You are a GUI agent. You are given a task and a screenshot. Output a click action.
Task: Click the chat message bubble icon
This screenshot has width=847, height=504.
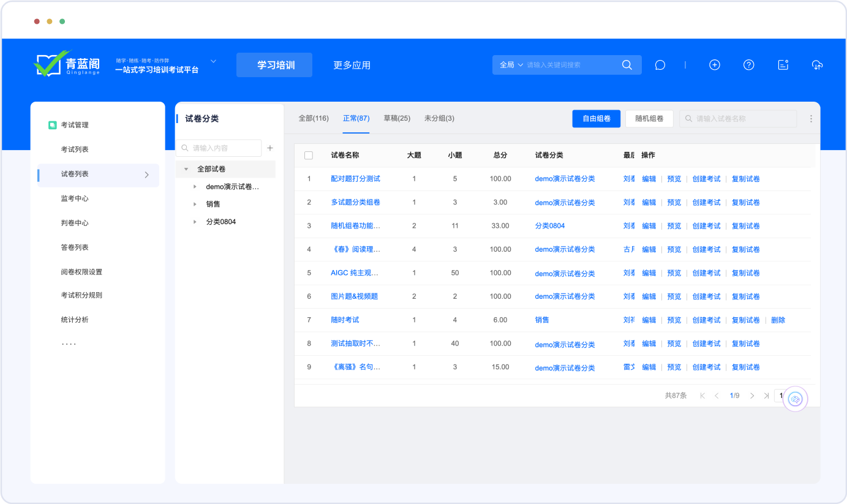(x=660, y=65)
